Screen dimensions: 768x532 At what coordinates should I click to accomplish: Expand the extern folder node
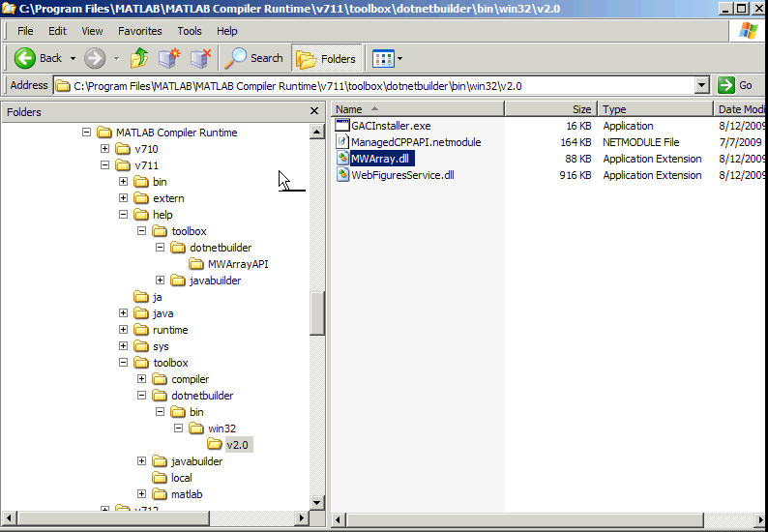(124, 198)
